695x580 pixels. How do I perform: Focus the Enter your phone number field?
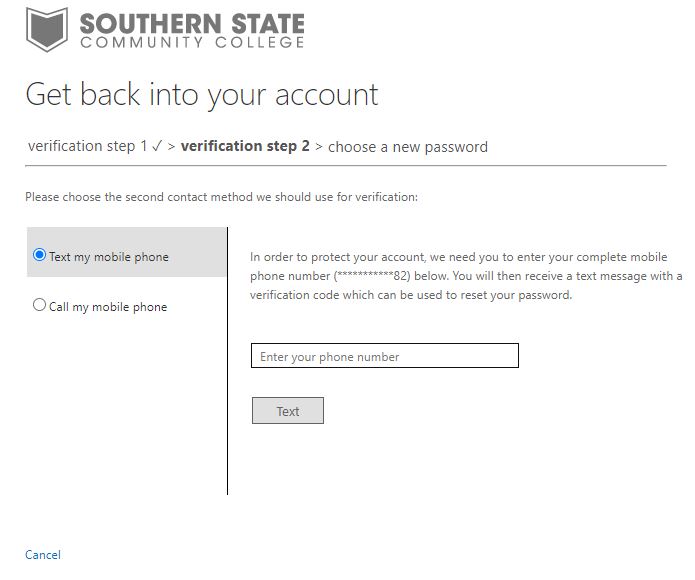coord(385,355)
